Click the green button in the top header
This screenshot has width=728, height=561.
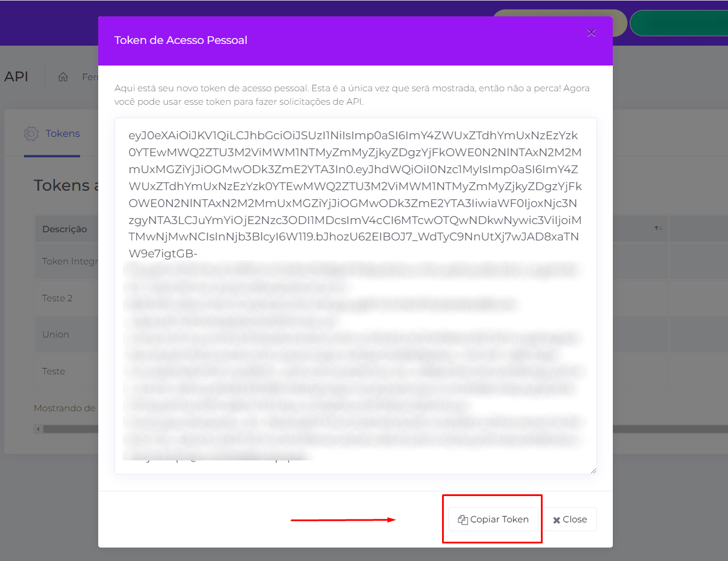click(679, 23)
